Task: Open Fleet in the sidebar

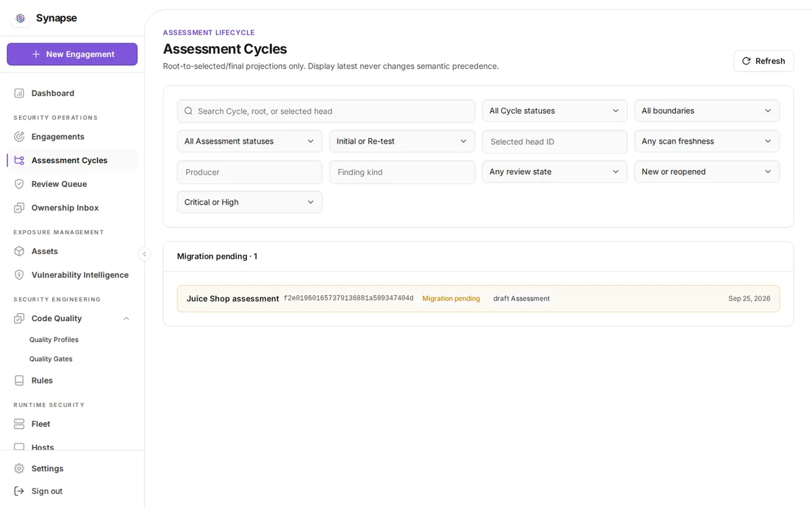Action: pos(72,424)
